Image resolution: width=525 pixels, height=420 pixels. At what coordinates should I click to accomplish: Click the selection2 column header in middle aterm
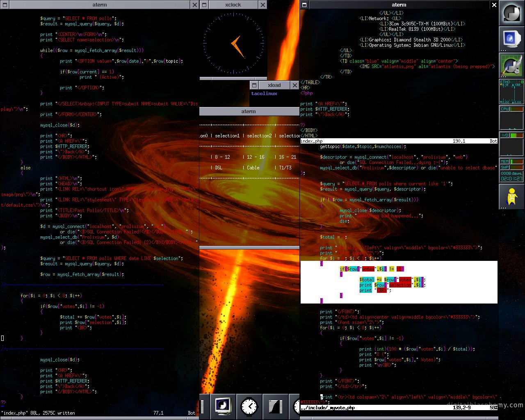[259, 136]
